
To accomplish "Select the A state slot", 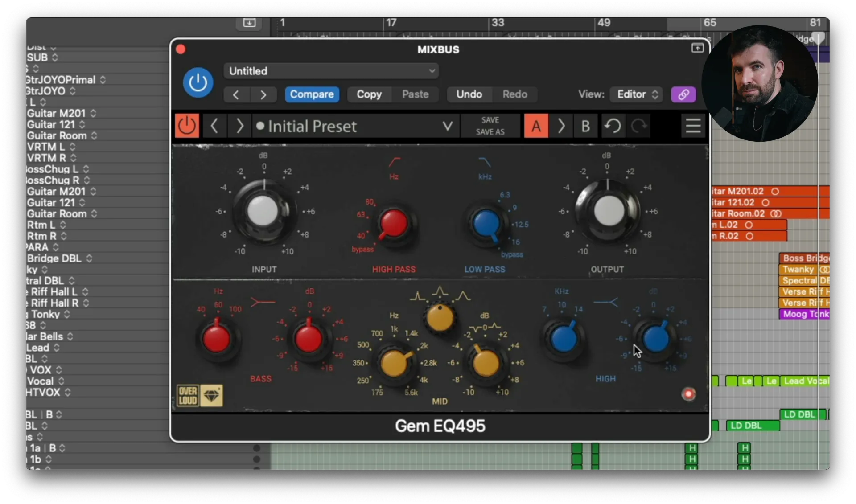I will (536, 126).
